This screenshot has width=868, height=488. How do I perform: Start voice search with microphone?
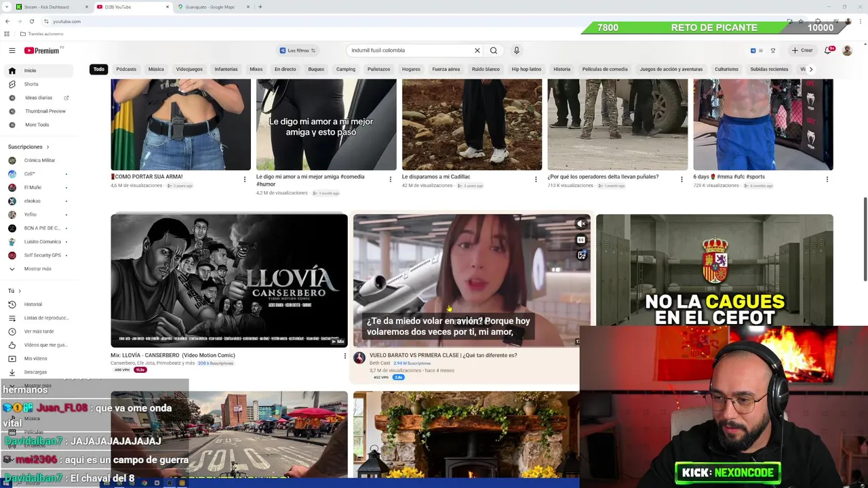coord(516,50)
